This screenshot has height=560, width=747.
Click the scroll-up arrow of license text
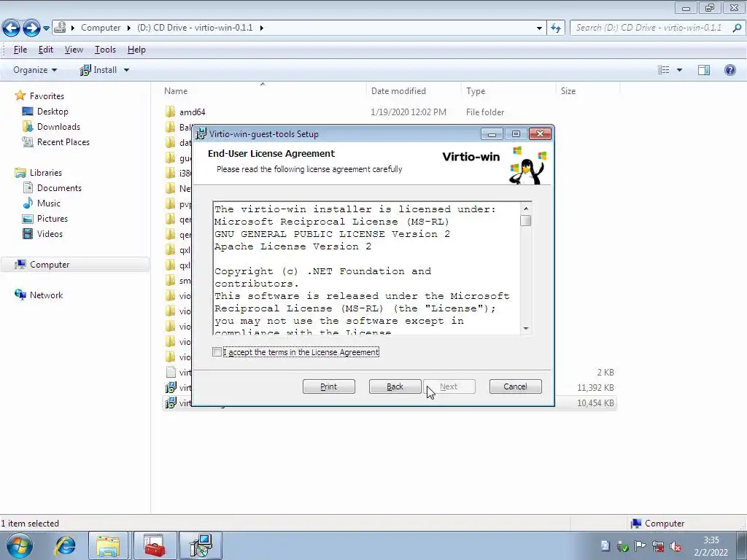525,208
